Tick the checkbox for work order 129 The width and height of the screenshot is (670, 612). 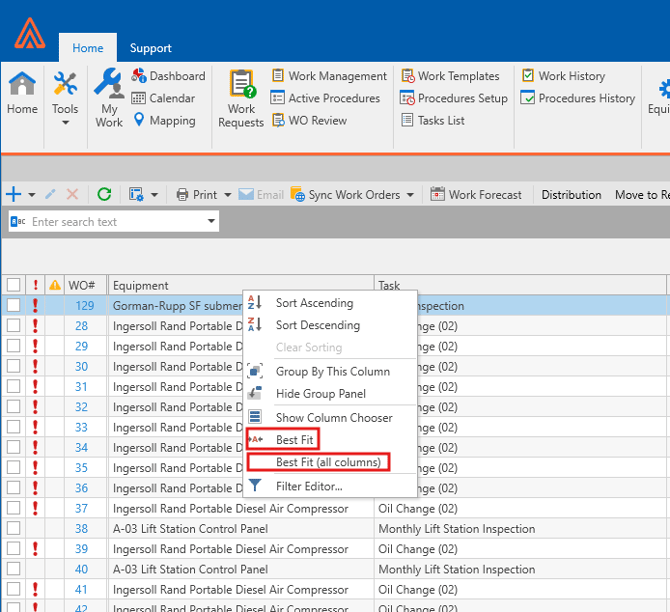(13, 305)
